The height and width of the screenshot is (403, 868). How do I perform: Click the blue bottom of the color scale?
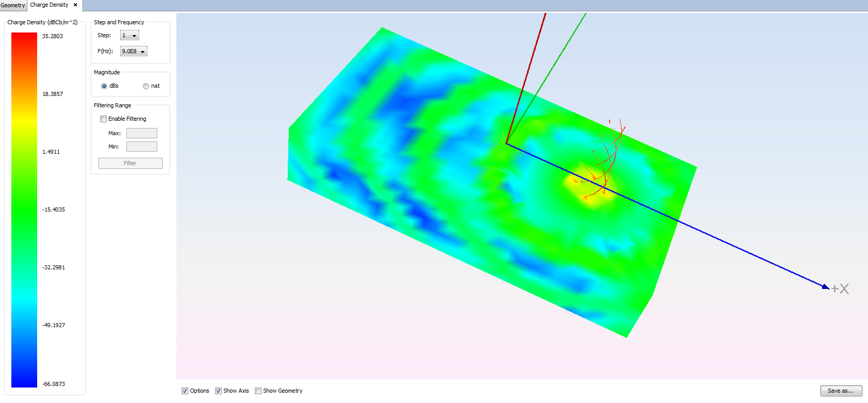[x=24, y=381]
